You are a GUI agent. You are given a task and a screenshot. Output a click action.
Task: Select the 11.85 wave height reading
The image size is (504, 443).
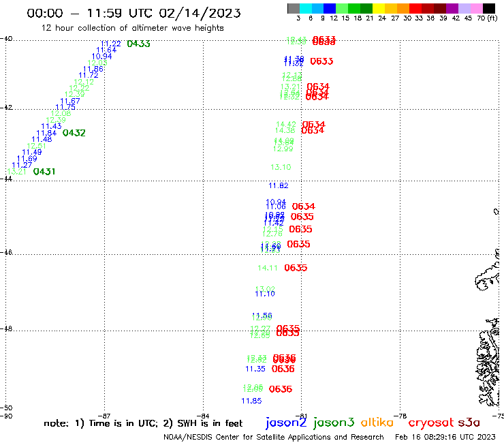pyautogui.click(x=251, y=401)
